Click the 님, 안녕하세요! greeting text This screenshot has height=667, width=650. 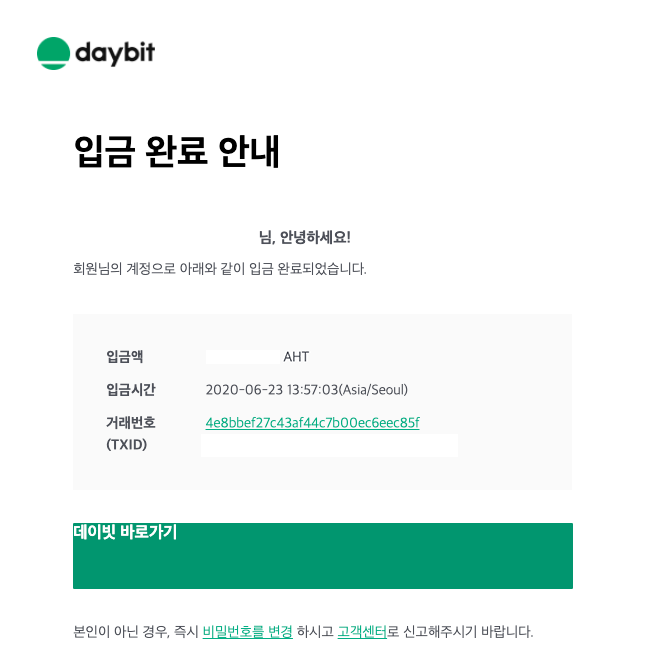305,237
